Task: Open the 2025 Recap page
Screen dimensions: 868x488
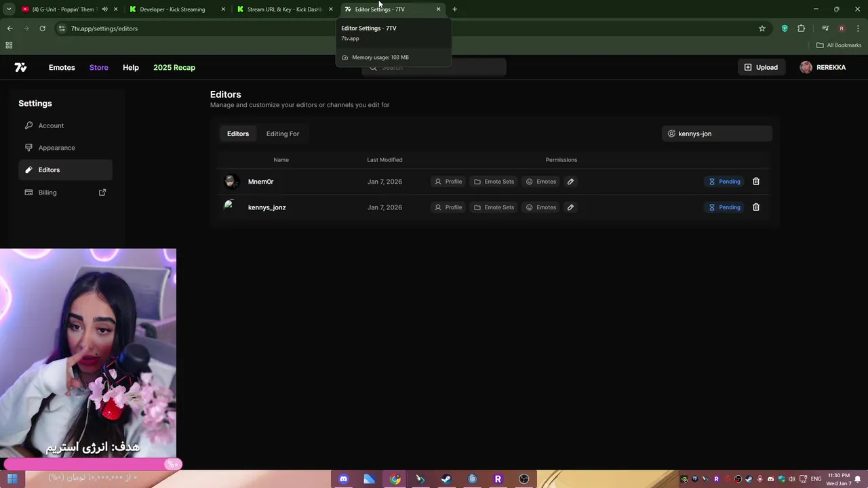Action: tap(174, 67)
